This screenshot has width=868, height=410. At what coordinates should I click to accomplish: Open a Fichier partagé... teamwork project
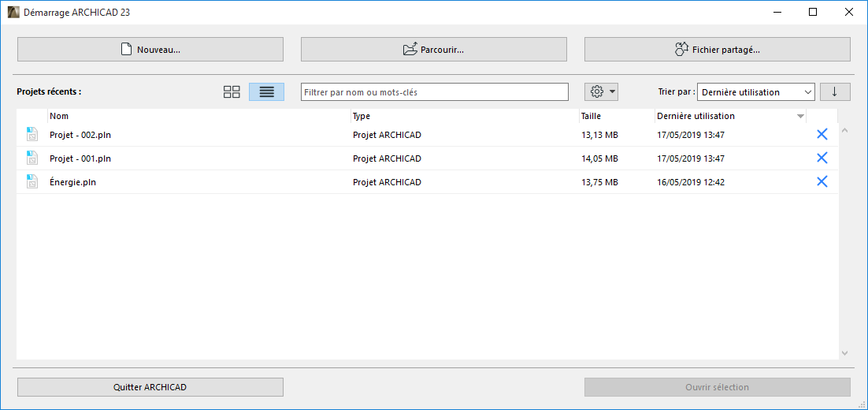tap(718, 50)
